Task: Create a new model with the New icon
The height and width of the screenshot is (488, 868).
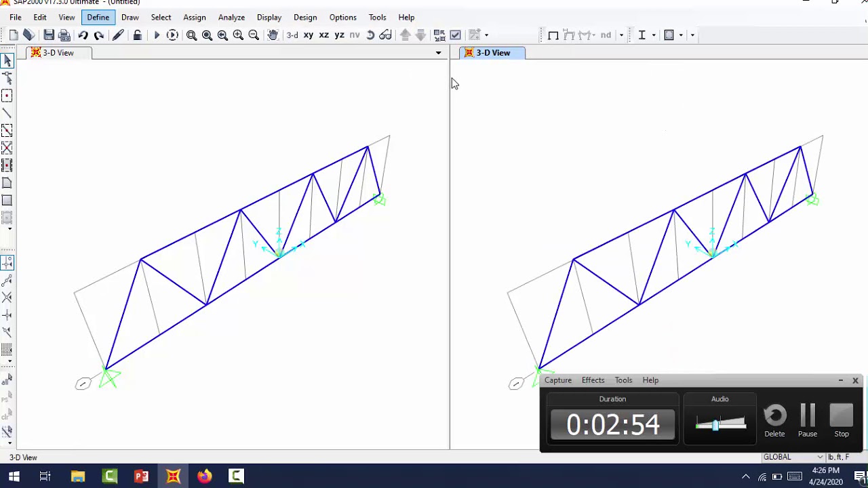Action: tap(14, 35)
